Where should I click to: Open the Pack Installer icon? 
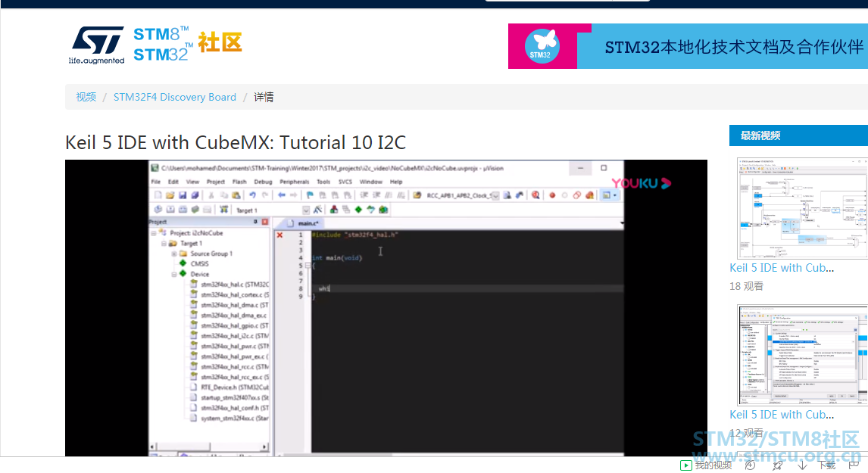[382, 210]
